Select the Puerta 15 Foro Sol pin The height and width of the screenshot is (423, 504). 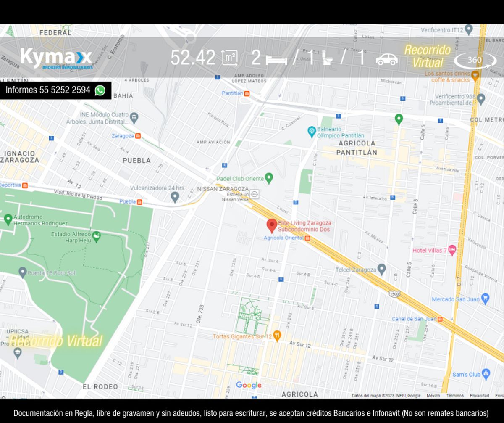(x=23, y=273)
